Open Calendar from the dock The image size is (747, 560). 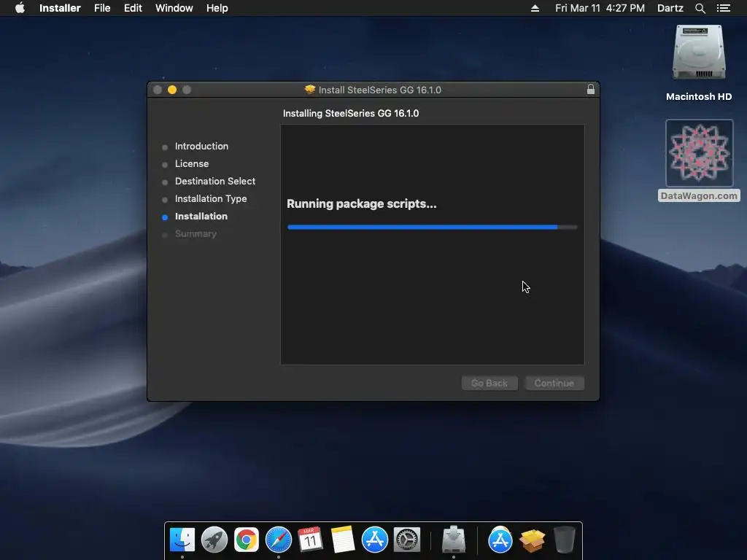(311, 540)
